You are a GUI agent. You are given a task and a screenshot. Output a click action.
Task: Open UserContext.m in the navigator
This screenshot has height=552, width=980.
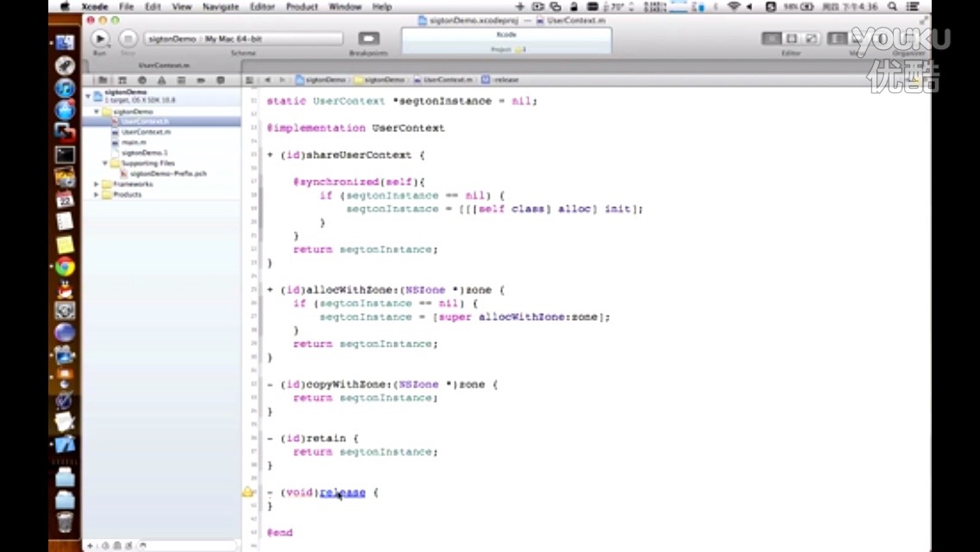pyautogui.click(x=146, y=132)
